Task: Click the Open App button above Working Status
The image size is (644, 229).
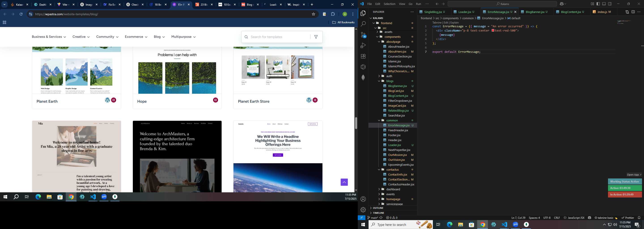Action: (x=634, y=175)
